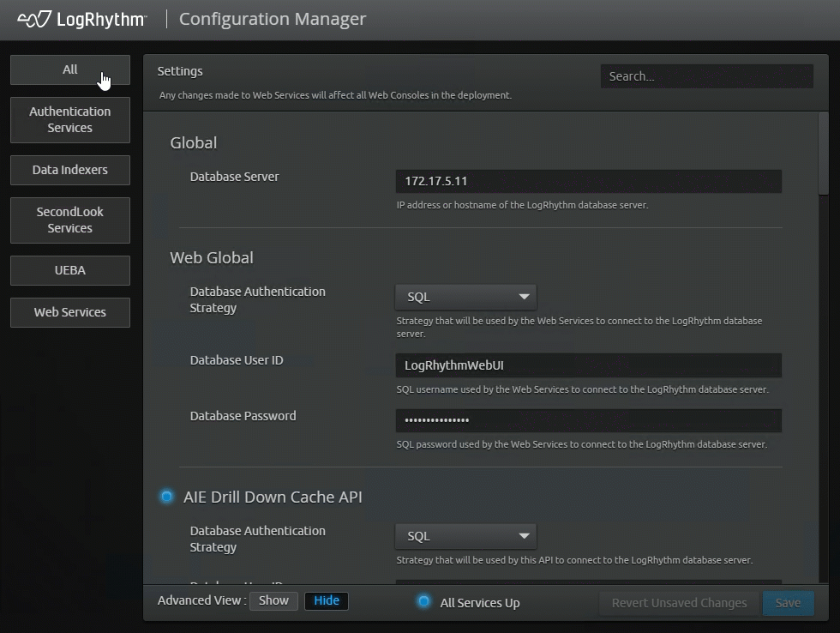This screenshot has width=840, height=633.
Task: Select Authentication Services in the sidebar
Action: (x=69, y=119)
